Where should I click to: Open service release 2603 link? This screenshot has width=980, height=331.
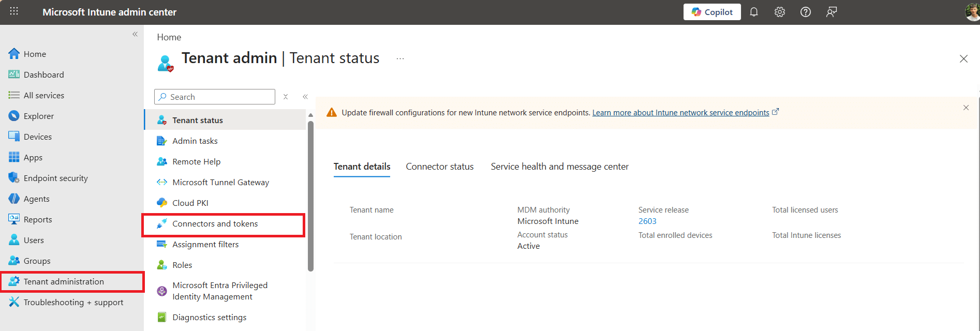647,221
